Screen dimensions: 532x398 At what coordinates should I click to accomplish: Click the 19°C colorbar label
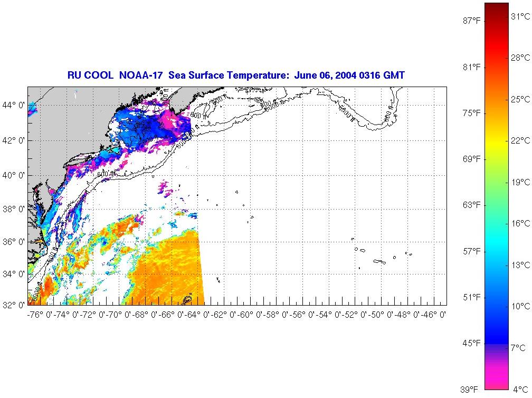[521, 182]
